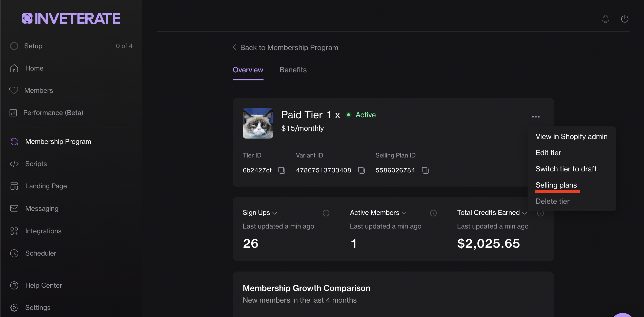This screenshot has width=644, height=317.
Task: Click the grumpy cat tier thumbnail
Action: click(258, 123)
